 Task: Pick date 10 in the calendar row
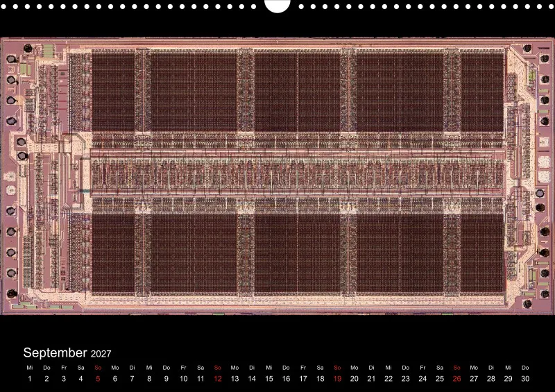click(183, 379)
